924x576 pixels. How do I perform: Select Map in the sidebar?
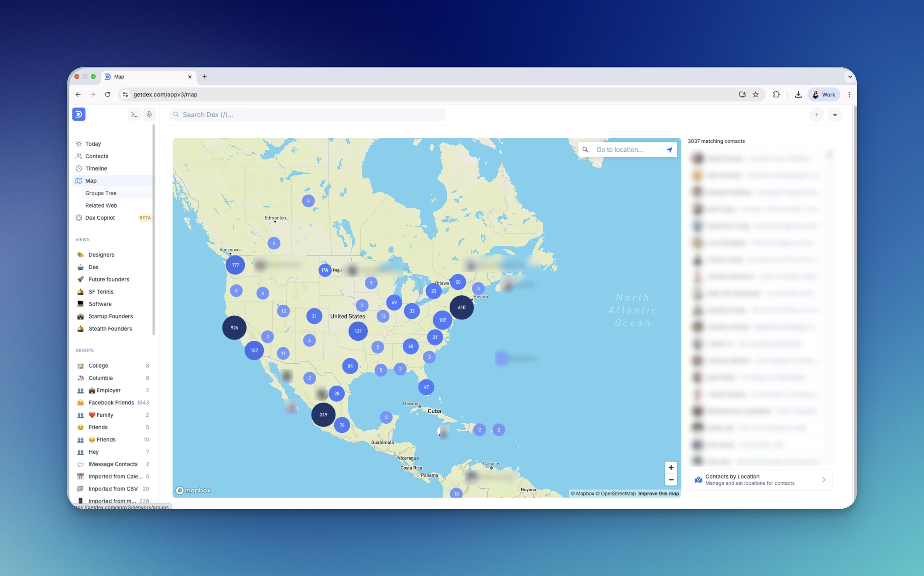pos(91,181)
